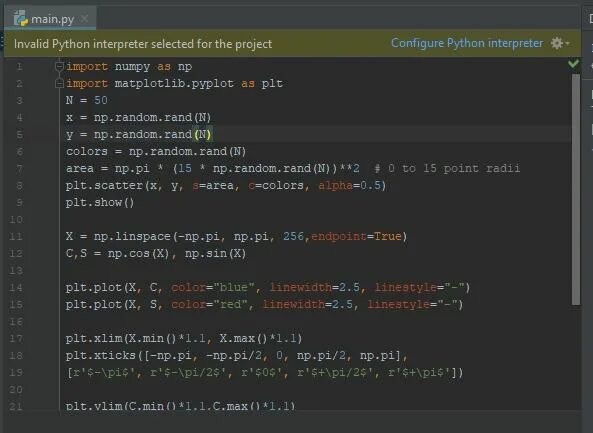This screenshot has width=593, height=433.
Task: Click the plt.xticks call line
Action: (x=236, y=355)
